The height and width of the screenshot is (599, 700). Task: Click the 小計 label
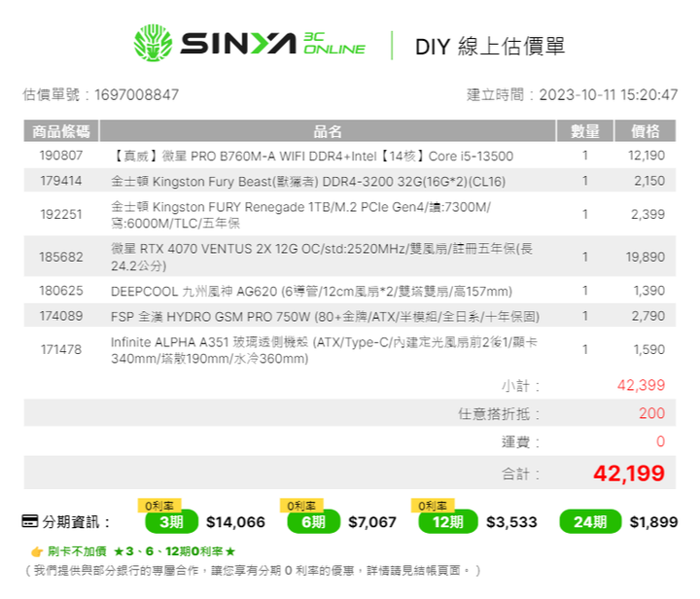coord(520,386)
